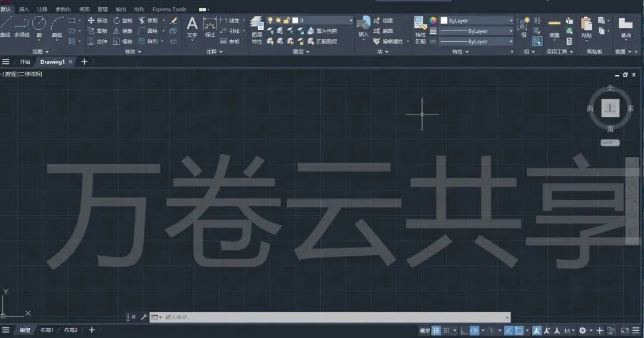
Task: Open the Express Tools ribbon tab
Action: [169, 9]
